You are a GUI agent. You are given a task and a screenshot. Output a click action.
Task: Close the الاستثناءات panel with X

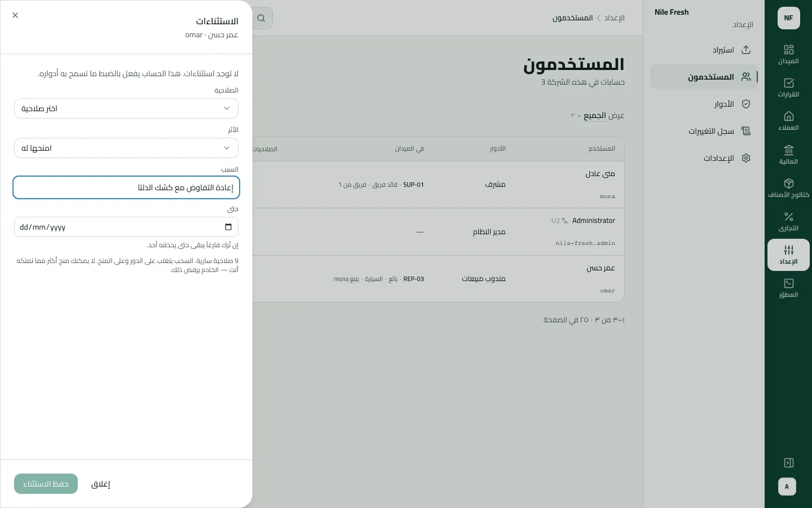click(15, 15)
